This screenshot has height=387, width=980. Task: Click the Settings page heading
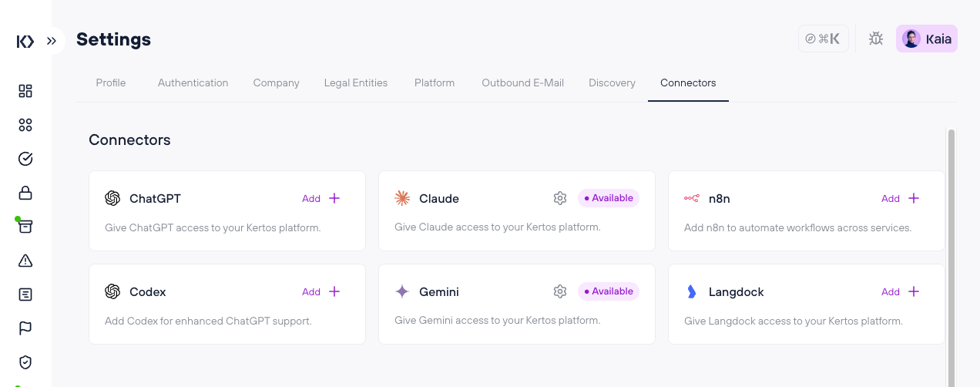[x=113, y=39]
